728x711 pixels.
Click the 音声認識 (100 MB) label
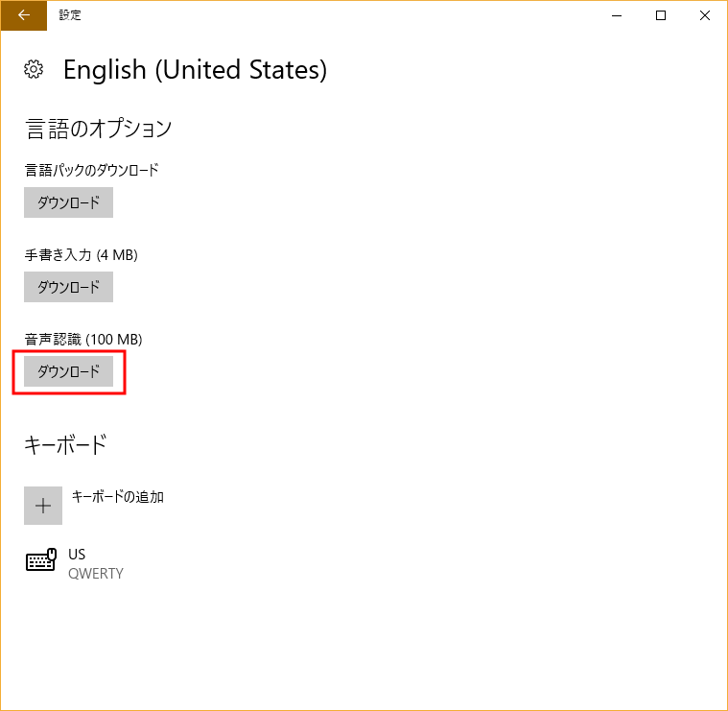83,340
